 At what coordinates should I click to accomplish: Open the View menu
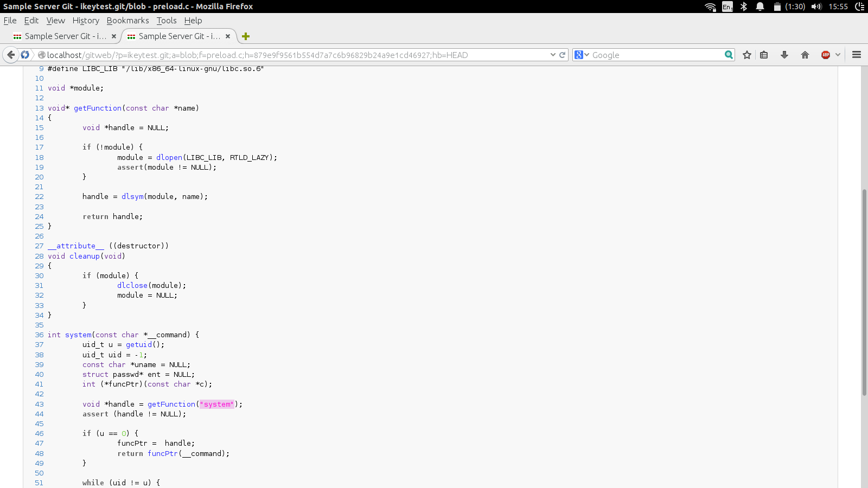tap(55, 21)
